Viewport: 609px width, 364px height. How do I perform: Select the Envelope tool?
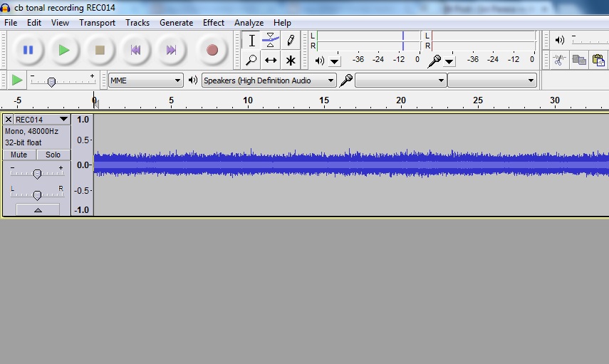pyautogui.click(x=271, y=41)
